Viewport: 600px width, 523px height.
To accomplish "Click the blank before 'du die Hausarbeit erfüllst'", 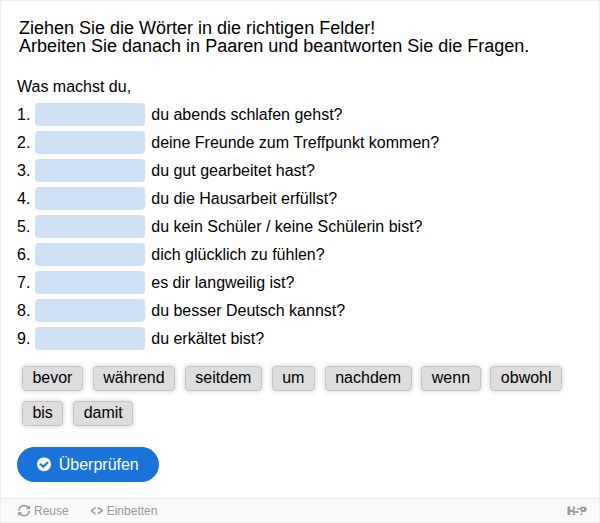I will 90,198.
